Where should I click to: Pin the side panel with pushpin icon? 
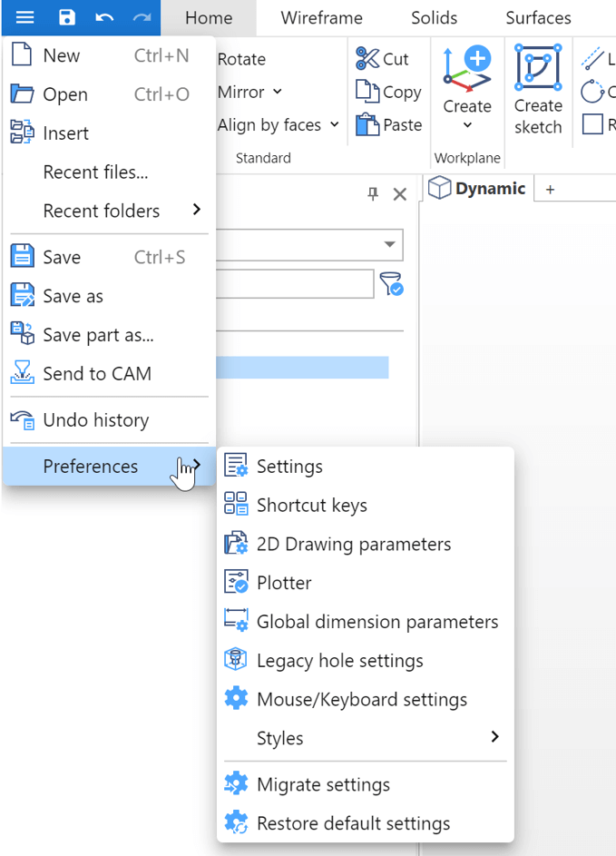coord(373,193)
